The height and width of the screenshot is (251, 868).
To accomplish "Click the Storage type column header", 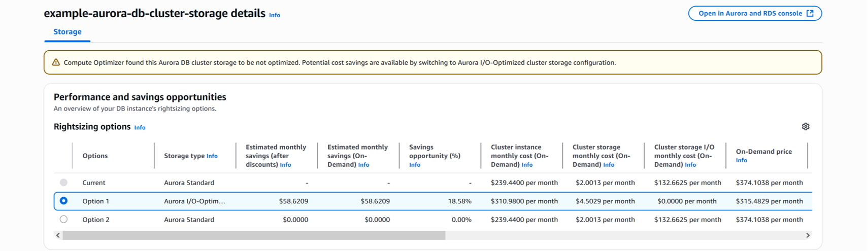I will tap(184, 156).
